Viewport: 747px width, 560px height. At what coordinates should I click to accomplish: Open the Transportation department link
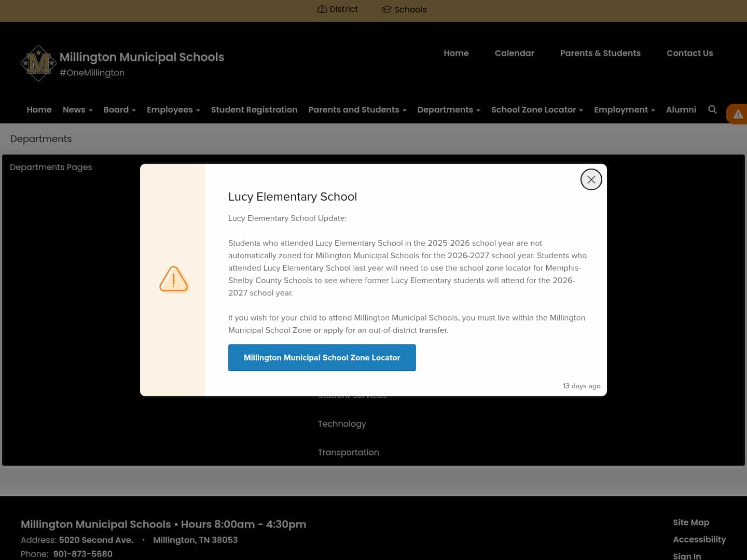click(348, 452)
